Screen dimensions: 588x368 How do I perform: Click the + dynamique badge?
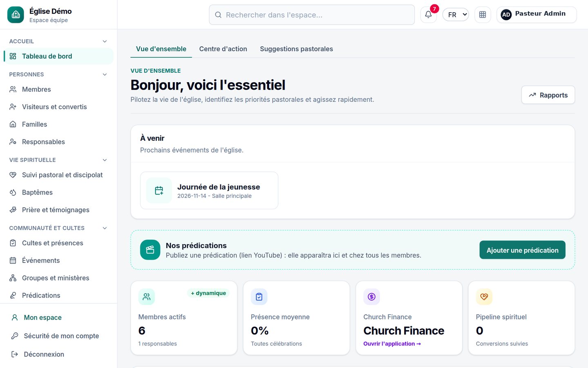[x=208, y=293]
